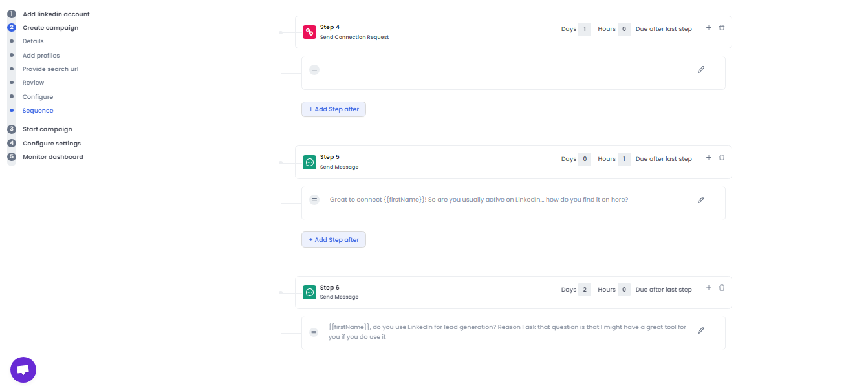Set Days value for Step 4
The height and width of the screenshot is (386, 868).
[x=585, y=29]
